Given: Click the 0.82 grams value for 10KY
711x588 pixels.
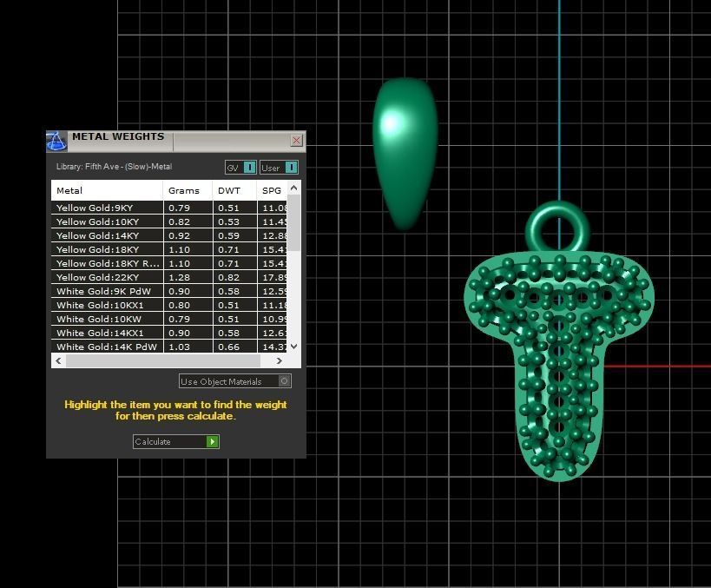Looking at the screenshot, I should 179,221.
